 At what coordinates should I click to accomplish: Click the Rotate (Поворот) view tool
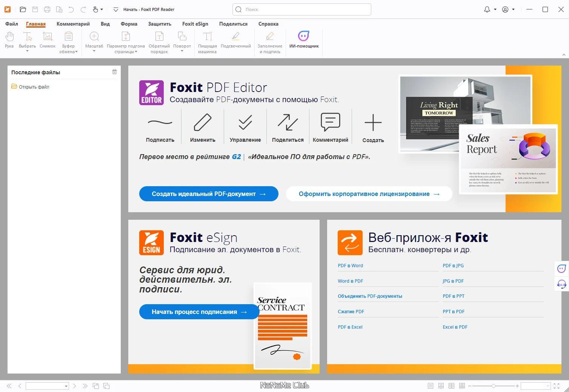coord(182,40)
